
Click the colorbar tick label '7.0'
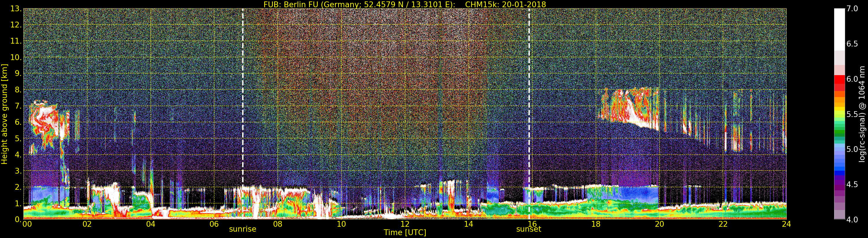(x=852, y=9)
